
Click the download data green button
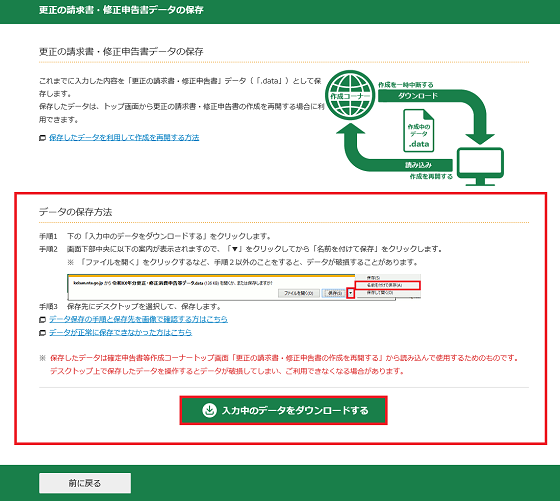pos(283,410)
